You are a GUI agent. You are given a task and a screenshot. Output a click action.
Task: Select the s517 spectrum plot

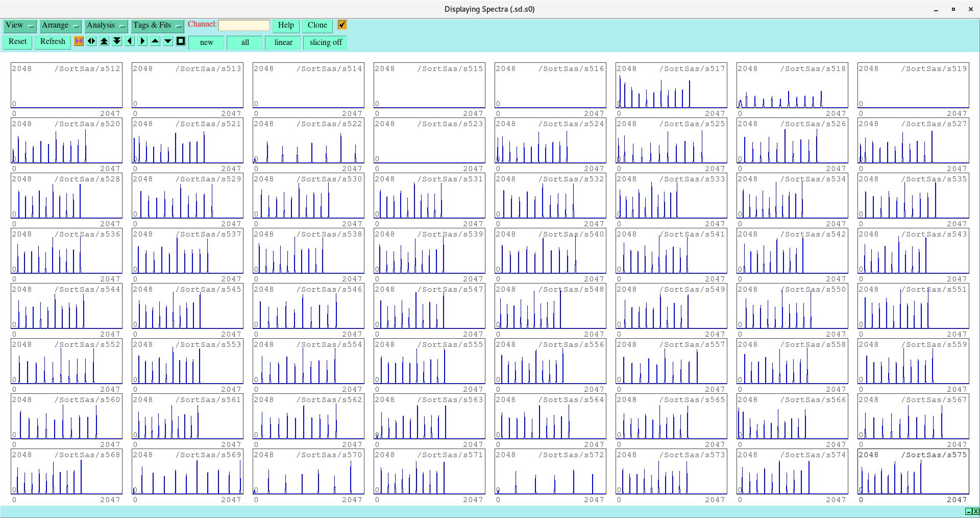671,85
